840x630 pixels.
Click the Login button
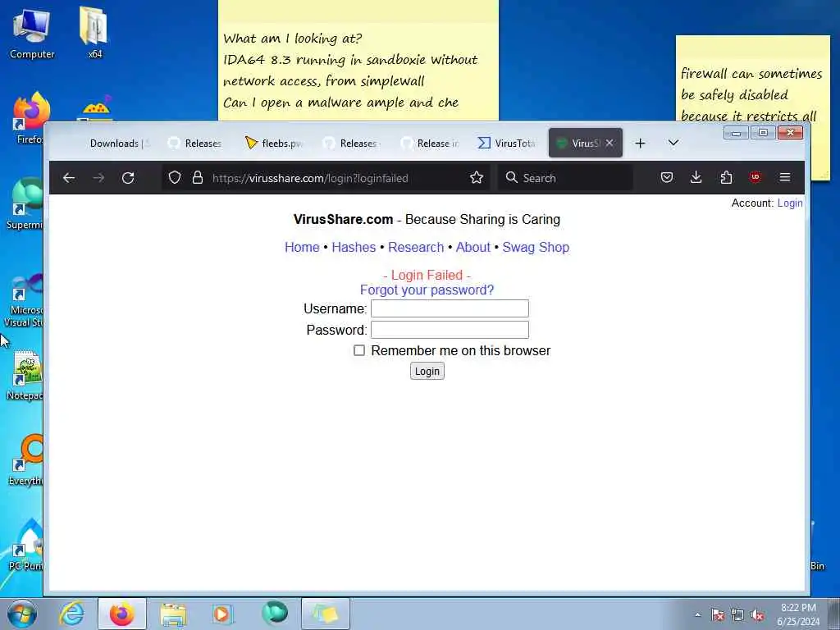(x=427, y=372)
